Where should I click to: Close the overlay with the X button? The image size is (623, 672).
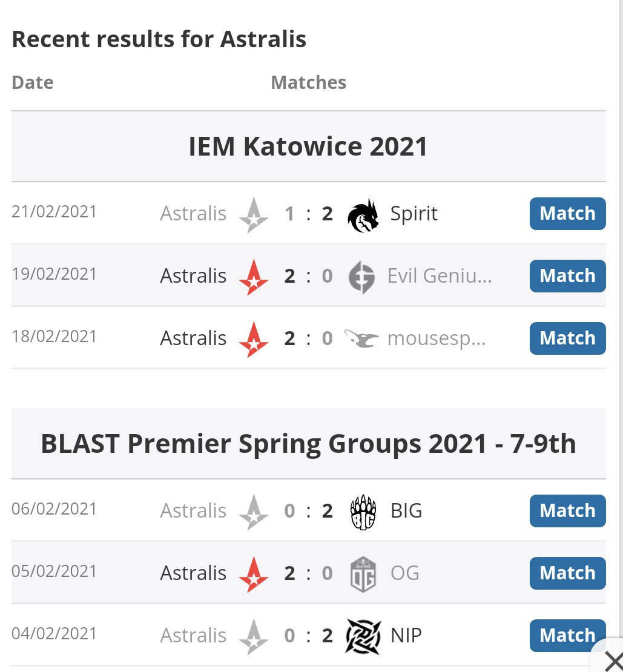[x=613, y=661]
